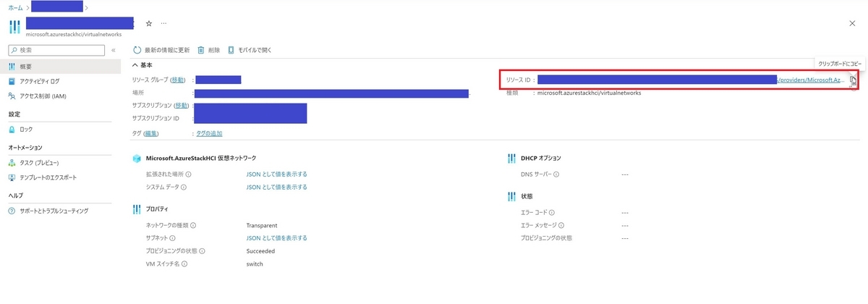Click the オートメーション section header in sidebar
This screenshot has height=304, width=868.
tap(25, 148)
